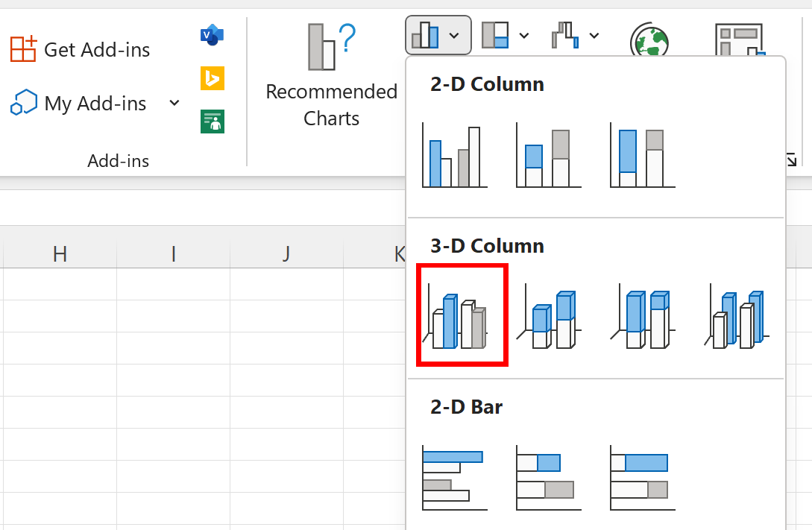Open the Waterfall chart dropdown arrow
The width and height of the screenshot is (812, 530).
594,35
